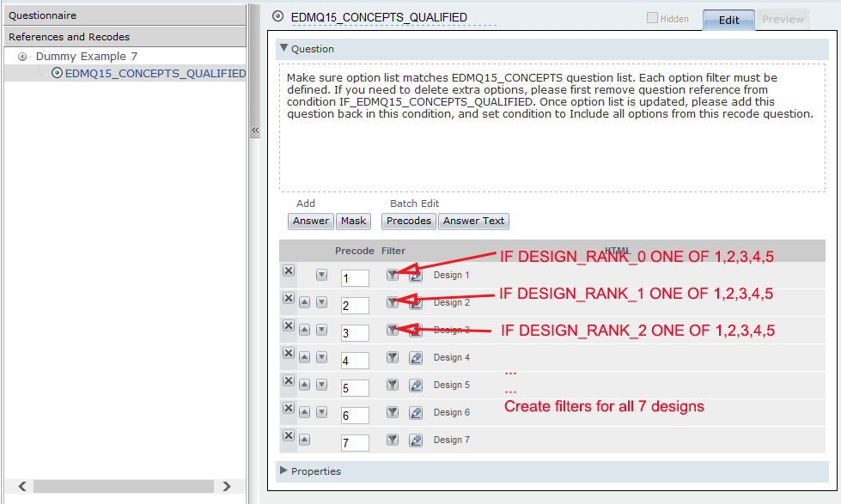Edit HTML text of Design 4
The width and height of the screenshot is (841, 504).
(x=416, y=358)
